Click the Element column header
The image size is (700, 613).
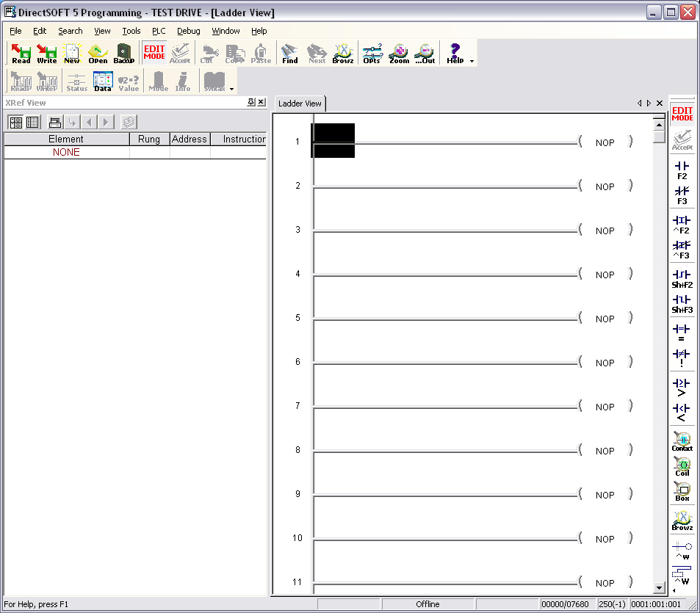[x=67, y=139]
